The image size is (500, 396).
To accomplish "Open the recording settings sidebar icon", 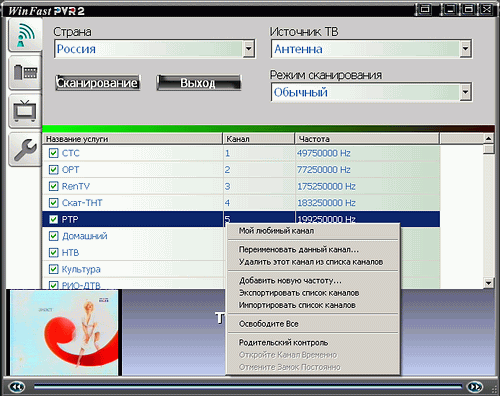I will coord(25,73).
